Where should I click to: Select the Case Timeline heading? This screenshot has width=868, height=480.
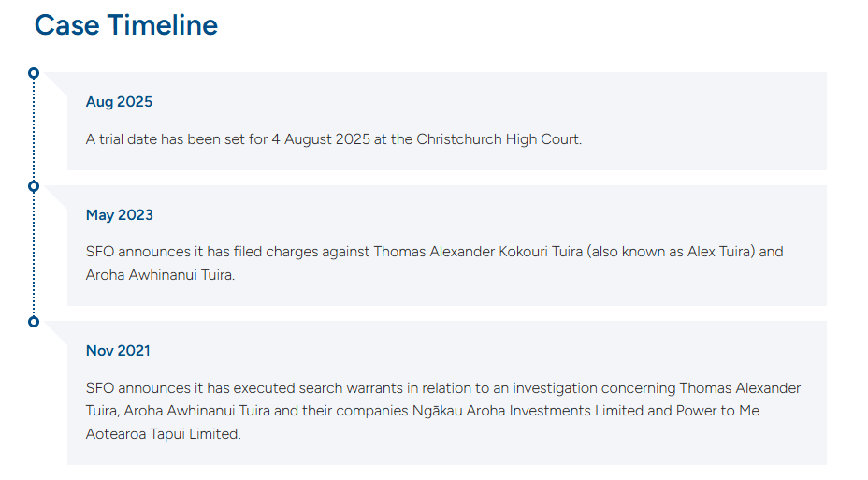point(126,25)
